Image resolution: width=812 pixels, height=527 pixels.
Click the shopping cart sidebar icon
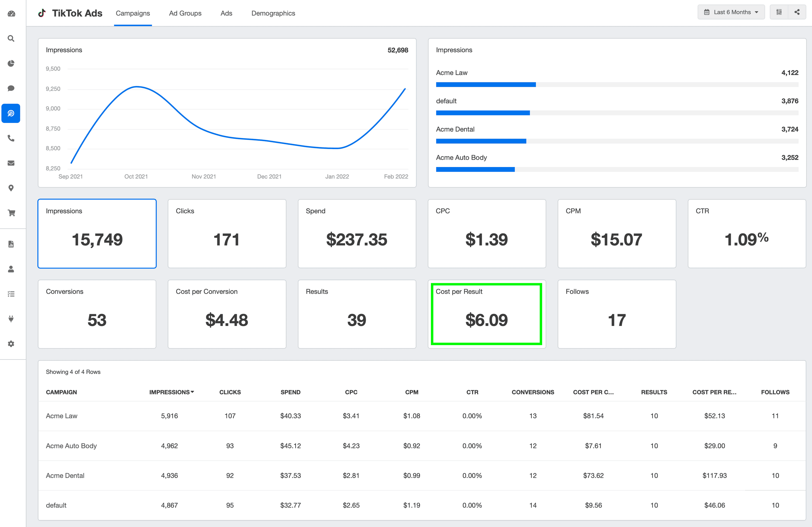click(11, 213)
